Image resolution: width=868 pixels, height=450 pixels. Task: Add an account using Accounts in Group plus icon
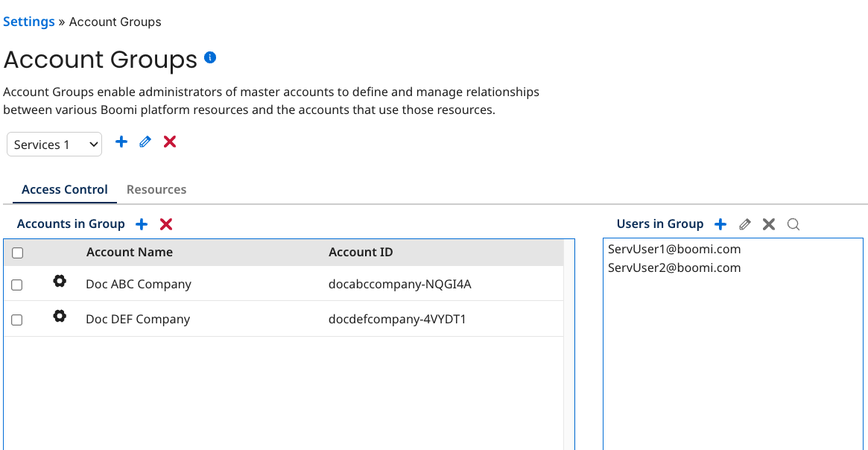(142, 224)
